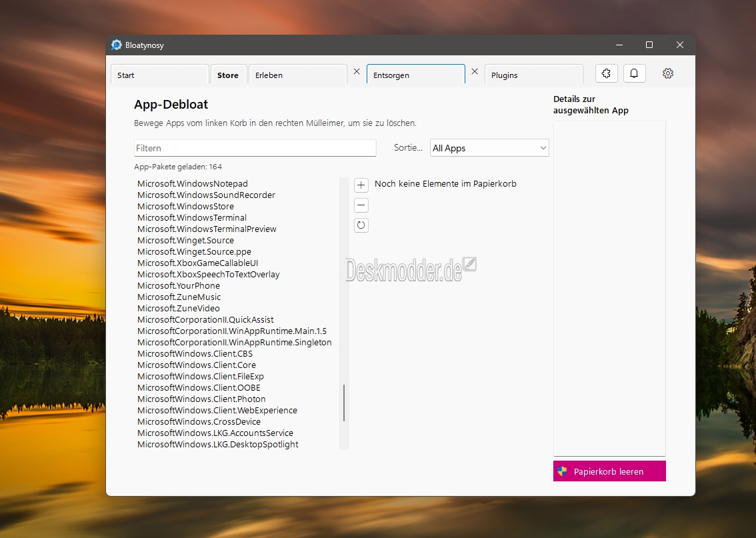Screen dimensions: 756x538
Task: Select MicrosoftCorporationII.QuickAssist entry
Action: click(205, 319)
